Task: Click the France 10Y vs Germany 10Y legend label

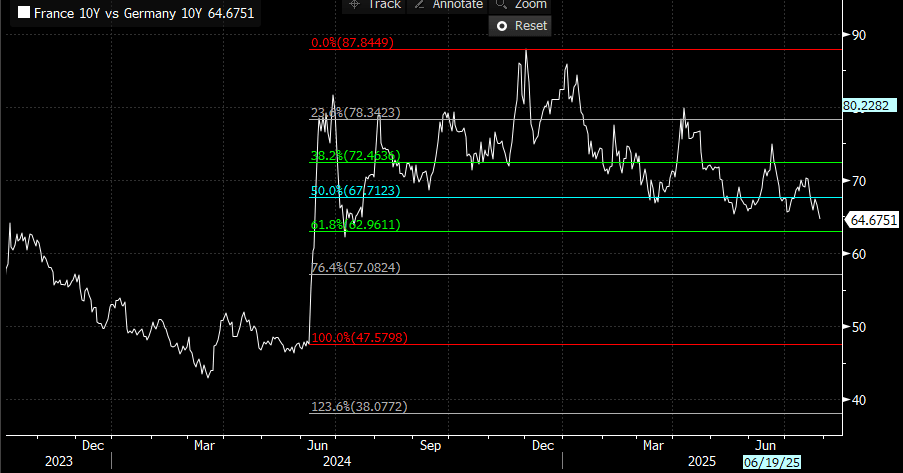Action: click(x=143, y=13)
